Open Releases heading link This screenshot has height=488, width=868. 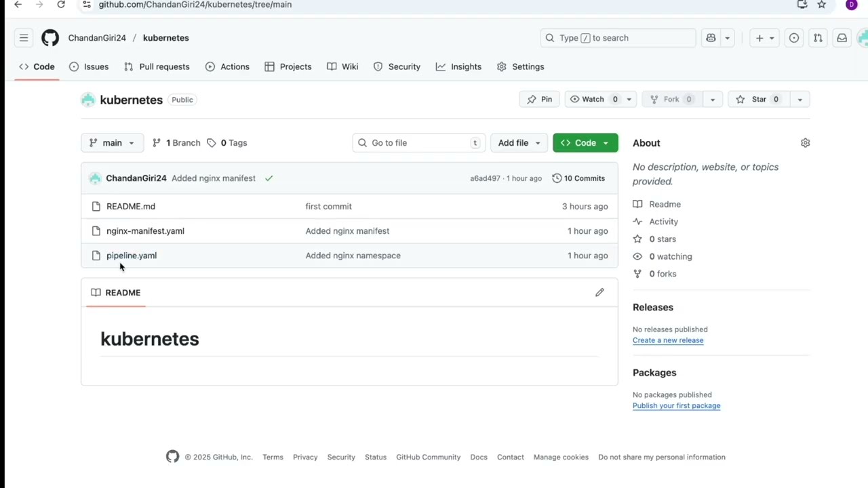[653, 307]
